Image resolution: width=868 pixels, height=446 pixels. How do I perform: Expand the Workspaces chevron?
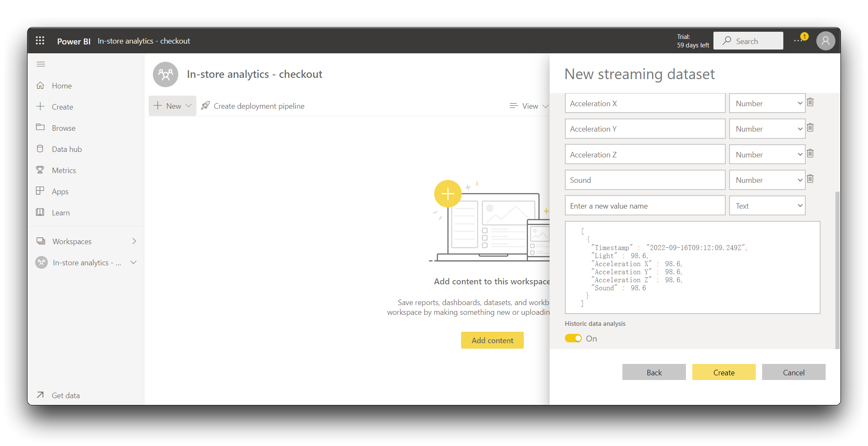[134, 241]
